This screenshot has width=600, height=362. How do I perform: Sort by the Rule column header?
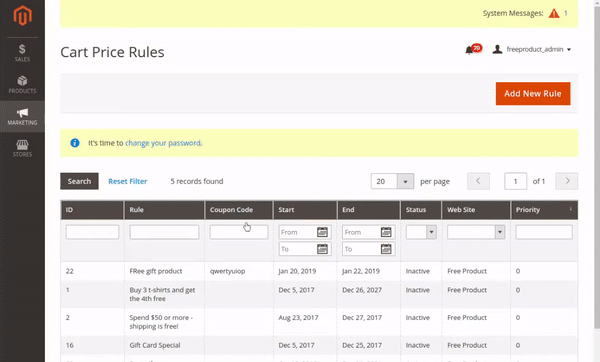point(164,210)
